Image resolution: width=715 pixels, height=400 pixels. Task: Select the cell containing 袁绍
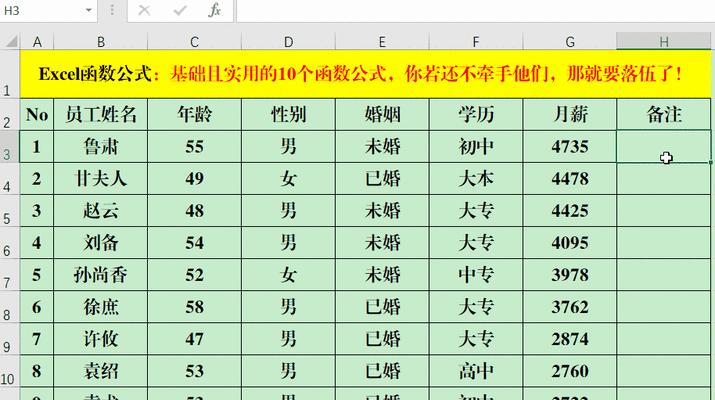(101, 371)
